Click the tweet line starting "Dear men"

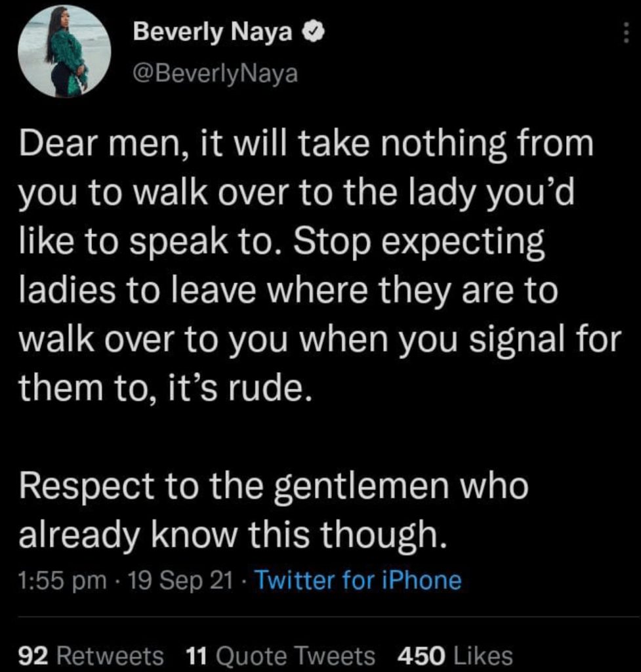(306, 144)
